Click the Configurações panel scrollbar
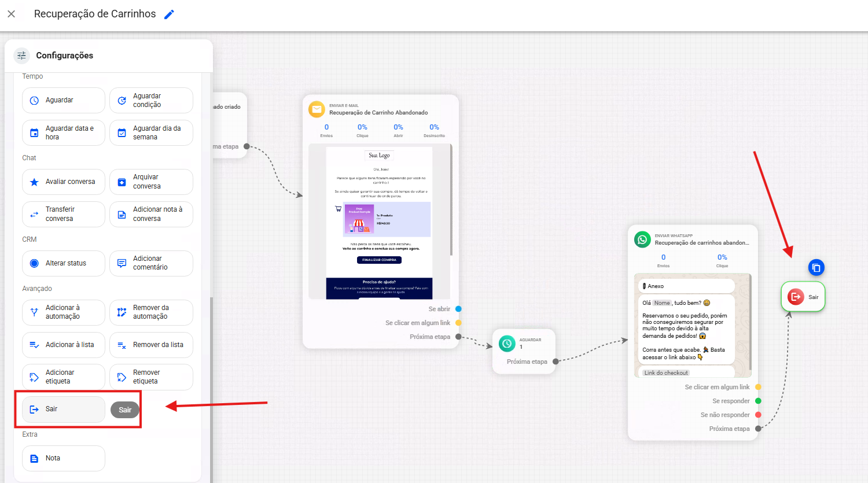This screenshot has width=868, height=483. click(x=211, y=389)
